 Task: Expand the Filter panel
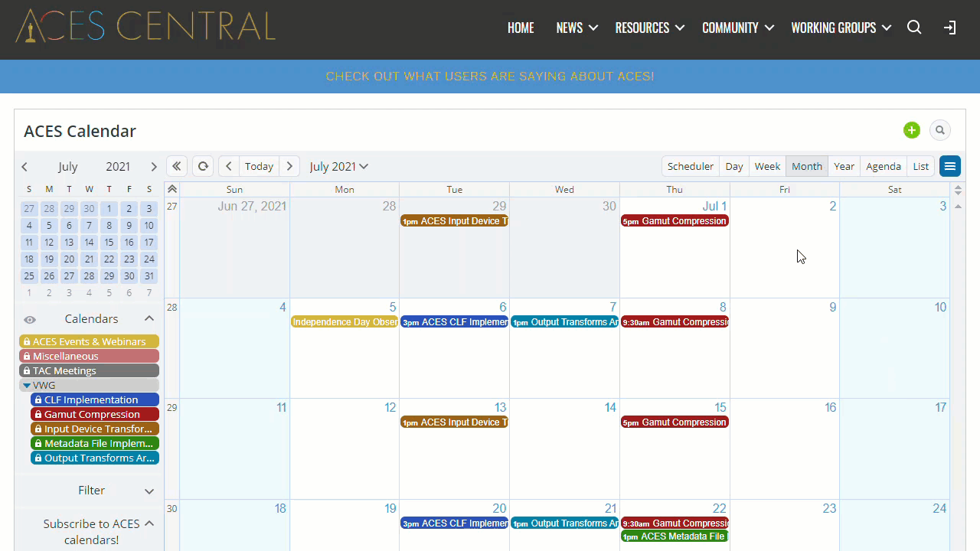[x=149, y=491]
